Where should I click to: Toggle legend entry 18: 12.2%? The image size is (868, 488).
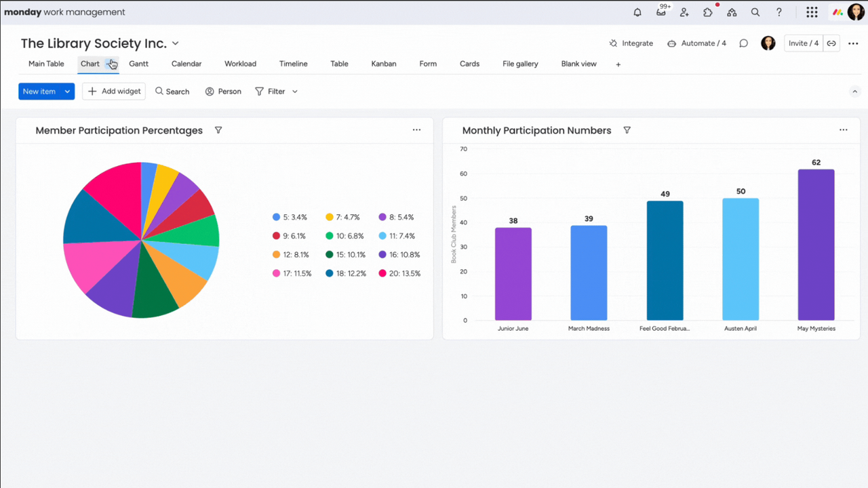click(345, 273)
